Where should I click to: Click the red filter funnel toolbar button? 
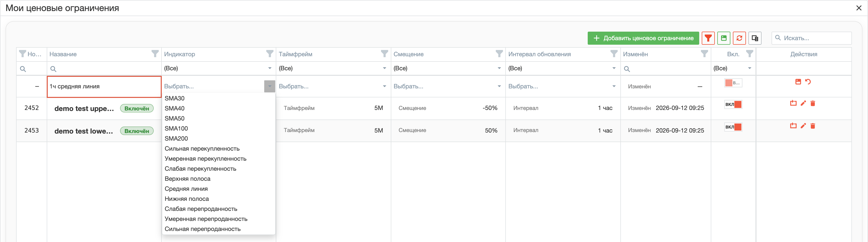coord(708,38)
